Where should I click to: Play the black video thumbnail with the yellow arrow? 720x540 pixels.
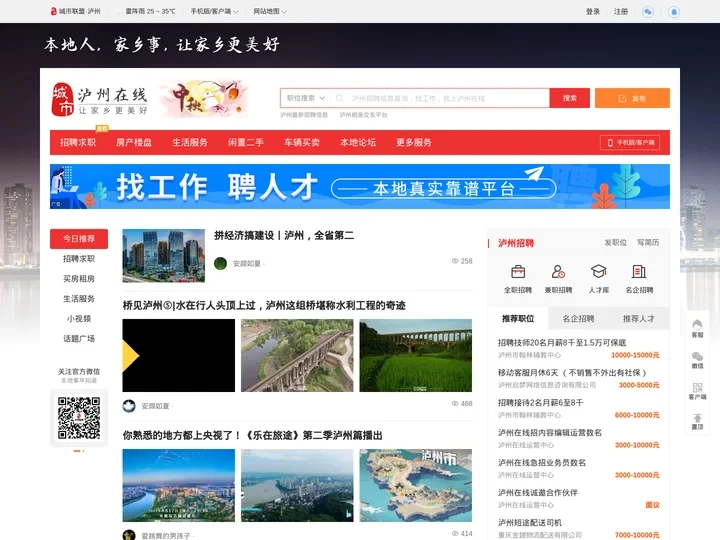point(179,355)
